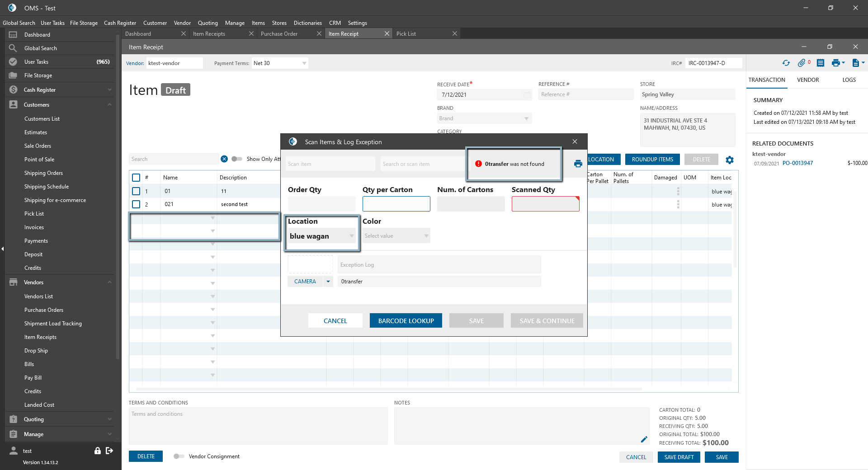Close the Purchase Order tab
The image size is (868, 470).
click(x=319, y=34)
